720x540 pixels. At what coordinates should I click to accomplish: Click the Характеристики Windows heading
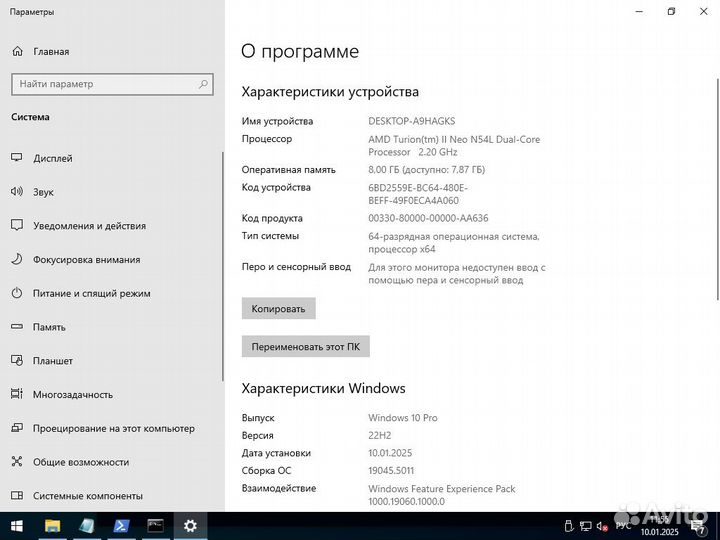coord(323,388)
